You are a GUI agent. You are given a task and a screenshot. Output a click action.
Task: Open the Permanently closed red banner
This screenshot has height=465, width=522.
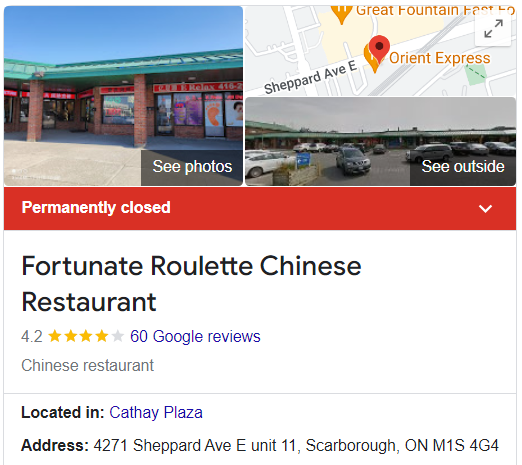260,208
